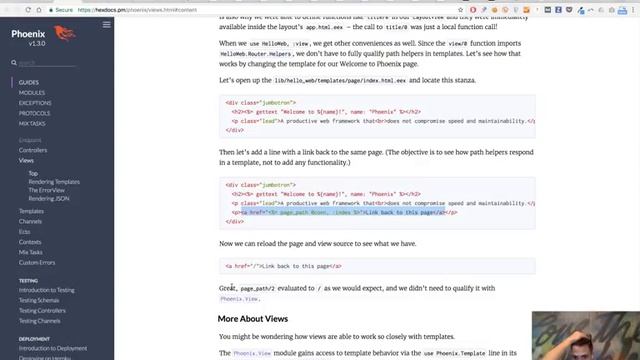The width and height of the screenshot is (640, 360).
Task: Click the highlighted page_path link line in code
Action: (x=343, y=212)
